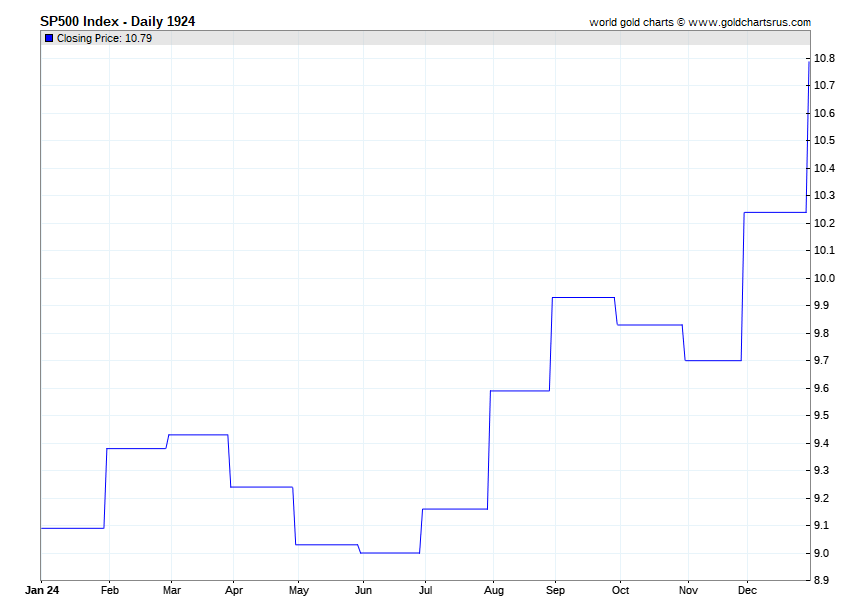This screenshot has width=850, height=616.
Task: Click the 9.4 y-axis value
Action: (821, 443)
